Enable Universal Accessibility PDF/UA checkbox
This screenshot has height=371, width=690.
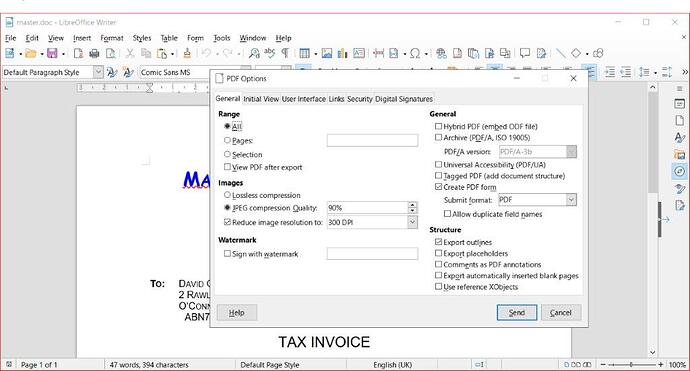438,164
